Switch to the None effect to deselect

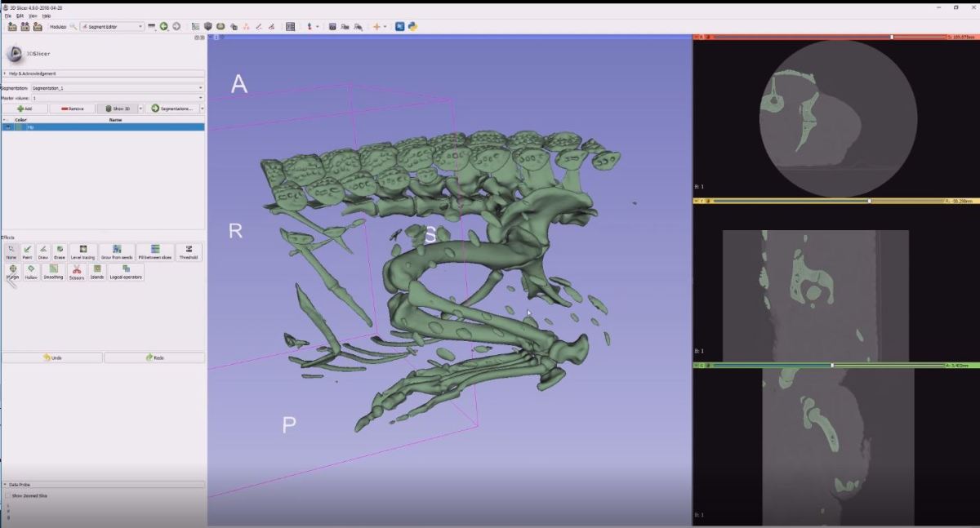click(11, 251)
